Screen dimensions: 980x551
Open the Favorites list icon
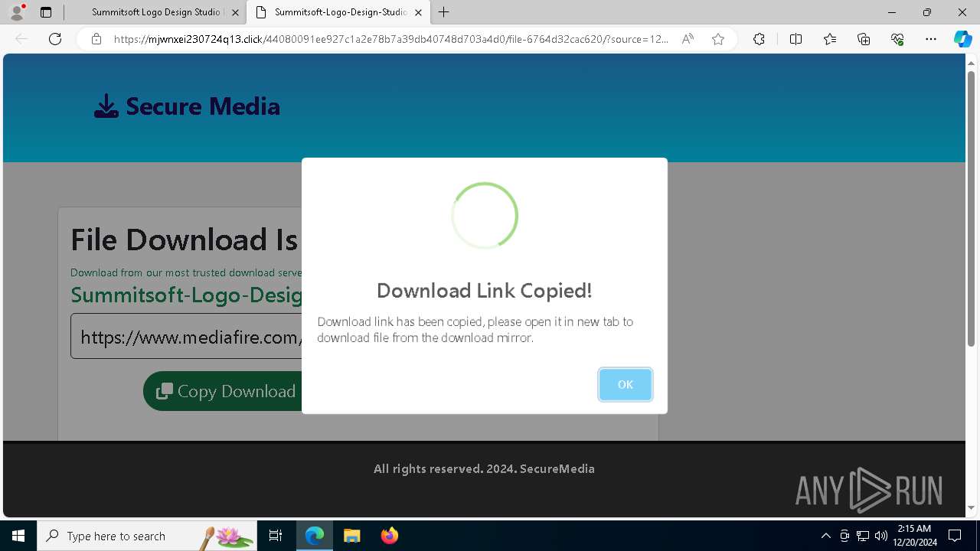coord(830,39)
